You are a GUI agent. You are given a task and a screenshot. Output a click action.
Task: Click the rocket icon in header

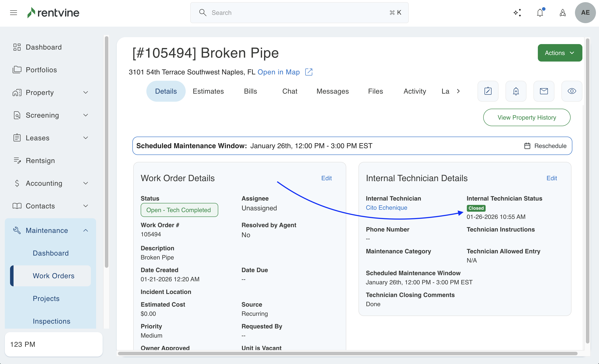click(x=563, y=13)
